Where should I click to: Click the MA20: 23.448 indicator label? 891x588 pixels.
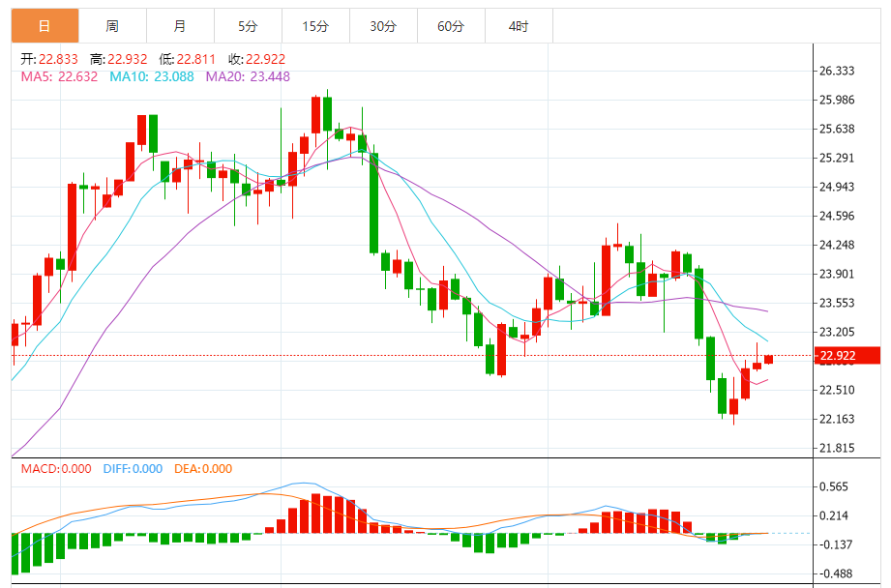[x=248, y=76]
